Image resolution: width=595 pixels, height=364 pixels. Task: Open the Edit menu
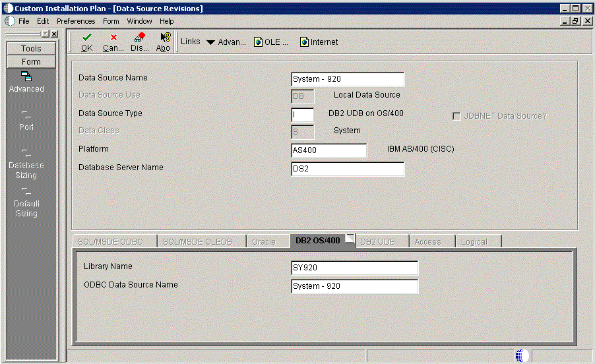pyautogui.click(x=43, y=21)
